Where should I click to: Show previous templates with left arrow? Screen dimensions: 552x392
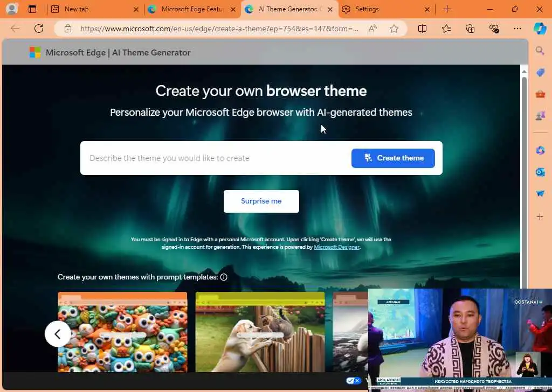pyautogui.click(x=58, y=334)
